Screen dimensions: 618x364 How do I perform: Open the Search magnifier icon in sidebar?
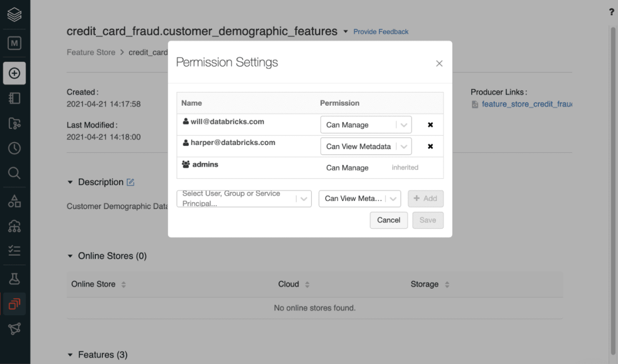[14, 173]
